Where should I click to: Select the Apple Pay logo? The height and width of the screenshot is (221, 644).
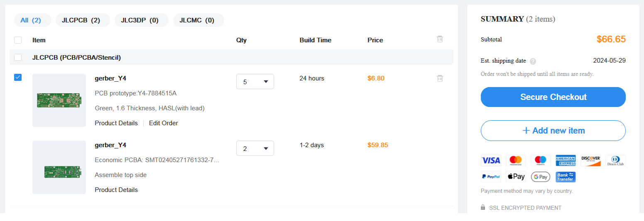click(516, 177)
